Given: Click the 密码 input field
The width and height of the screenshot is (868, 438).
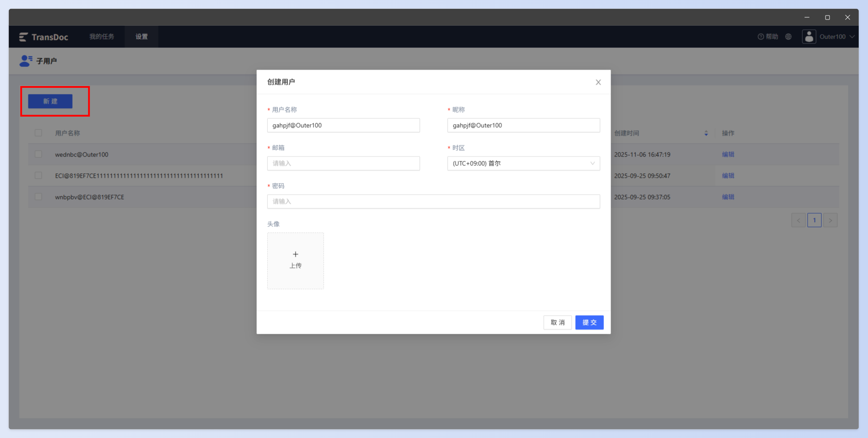Looking at the screenshot, I should (x=433, y=202).
